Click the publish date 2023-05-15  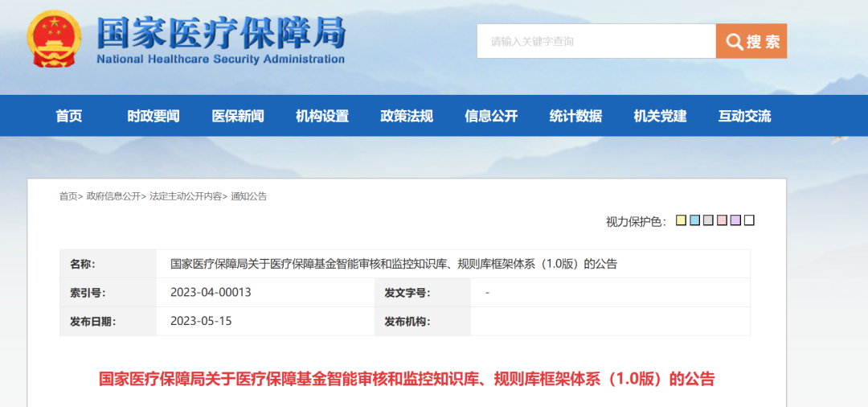201,321
